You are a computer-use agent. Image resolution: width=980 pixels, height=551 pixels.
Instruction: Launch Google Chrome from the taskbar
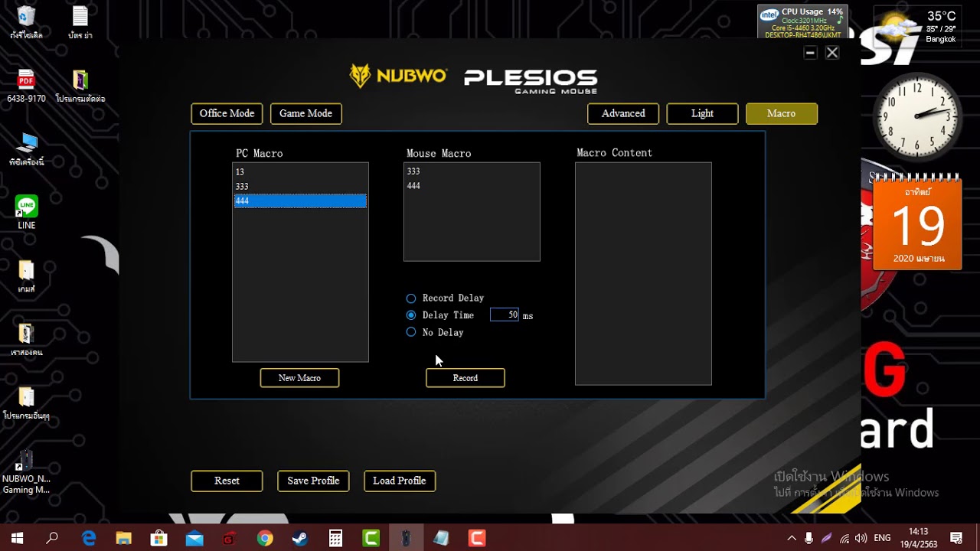[265, 538]
